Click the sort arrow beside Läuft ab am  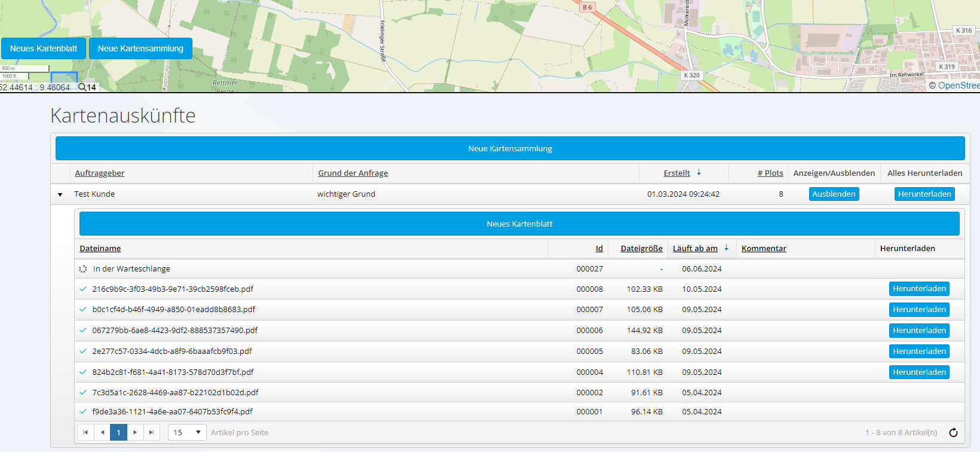(726, 248)
